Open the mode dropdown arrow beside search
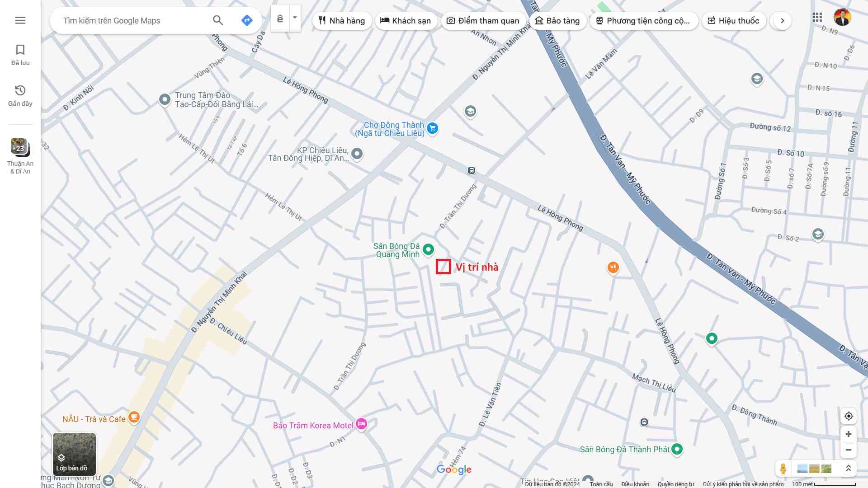Viewport: 868px width, 488px height. pos(295,18)
